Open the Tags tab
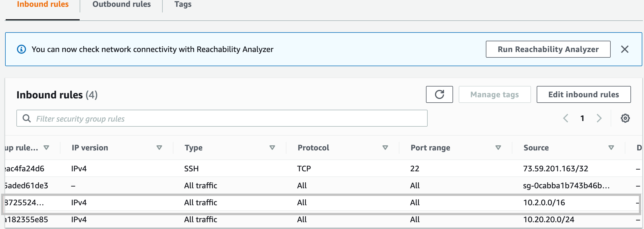This screenshot has width=644, height=229. (183, 5)
